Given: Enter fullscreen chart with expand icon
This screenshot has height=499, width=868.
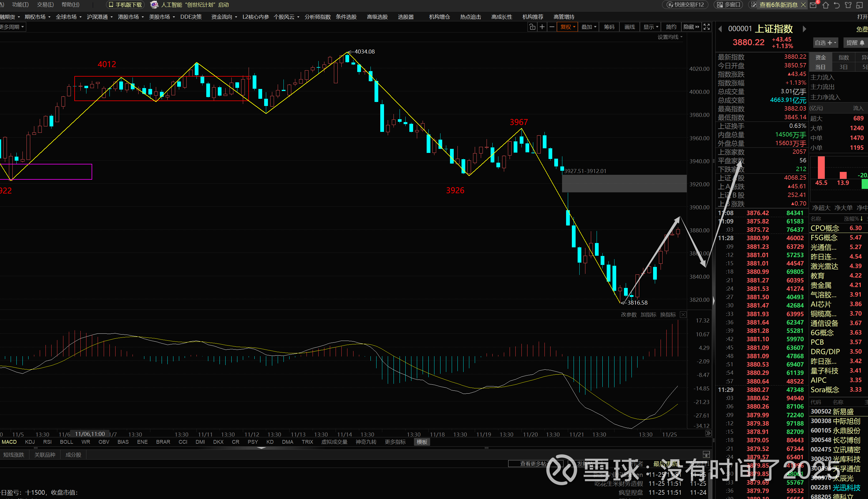Looking at the screenshot, I should pyautogui.click(x=707, y=27).
